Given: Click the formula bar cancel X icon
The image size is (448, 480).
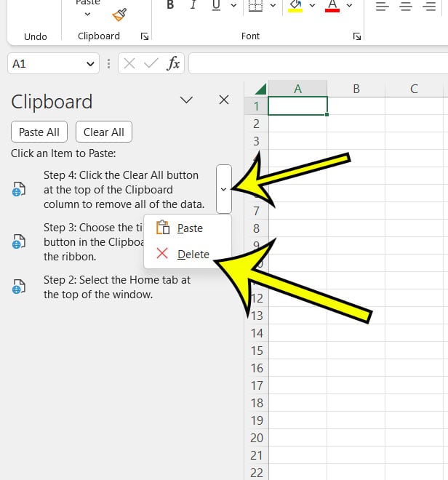Looking at the screenshot, I should coord(129,64).
